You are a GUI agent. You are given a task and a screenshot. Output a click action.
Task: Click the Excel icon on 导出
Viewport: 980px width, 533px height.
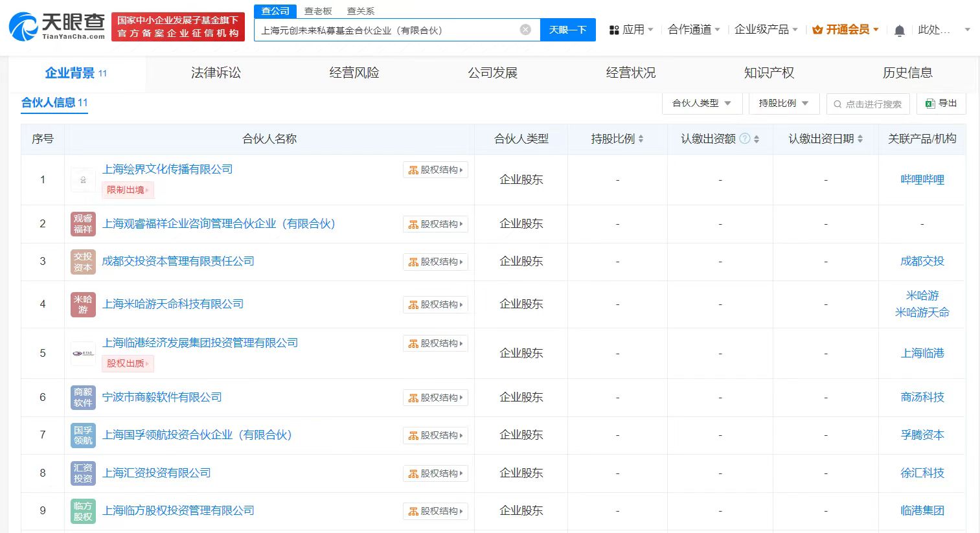[x=930, y=104]
